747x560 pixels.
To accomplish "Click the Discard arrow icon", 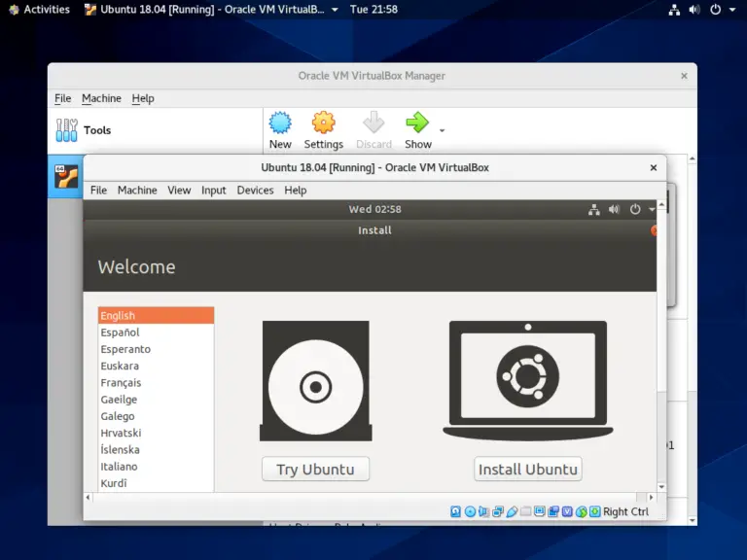I will click(x=373, y=122).
